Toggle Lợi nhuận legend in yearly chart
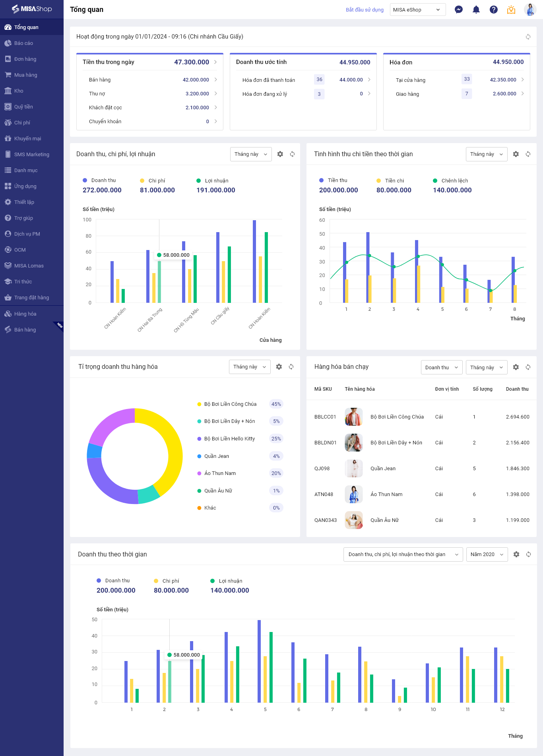 [x=226, y=581]
